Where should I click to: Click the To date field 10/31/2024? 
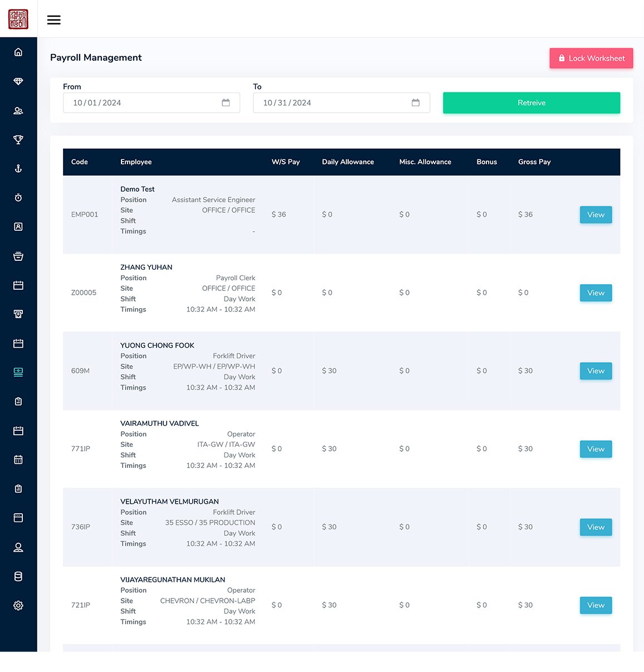(x=341, y=103)
